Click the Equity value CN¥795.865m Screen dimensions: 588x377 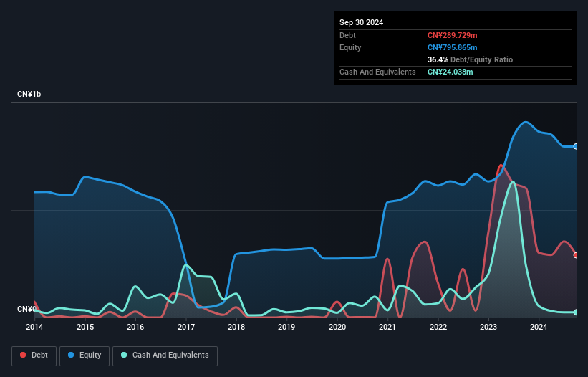[452, 47]
